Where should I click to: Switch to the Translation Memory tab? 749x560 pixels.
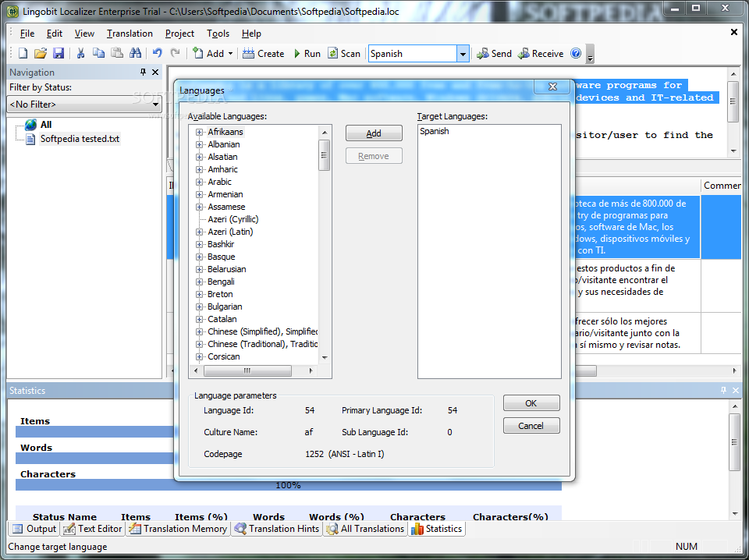coord(178,529)
